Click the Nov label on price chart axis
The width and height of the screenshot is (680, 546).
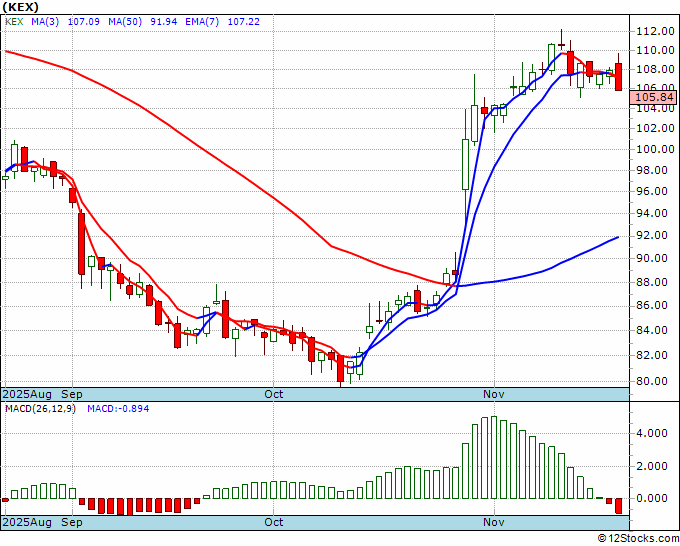coord(494,394)
